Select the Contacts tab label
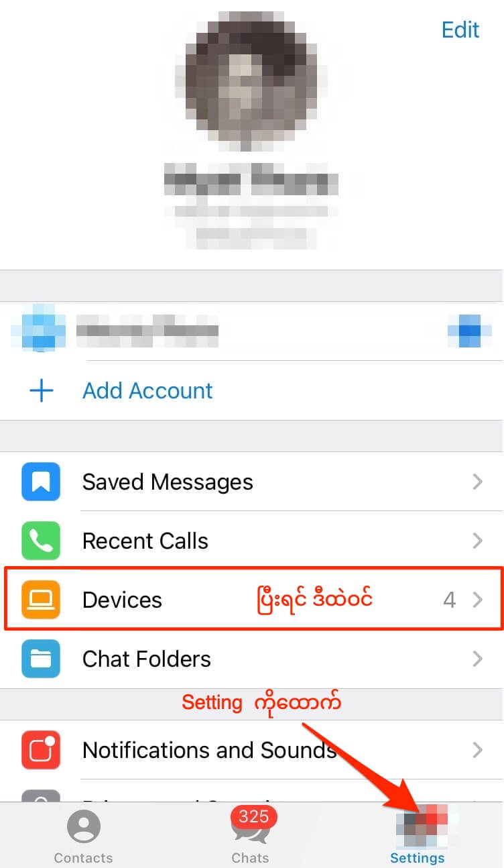 (83, 858)
